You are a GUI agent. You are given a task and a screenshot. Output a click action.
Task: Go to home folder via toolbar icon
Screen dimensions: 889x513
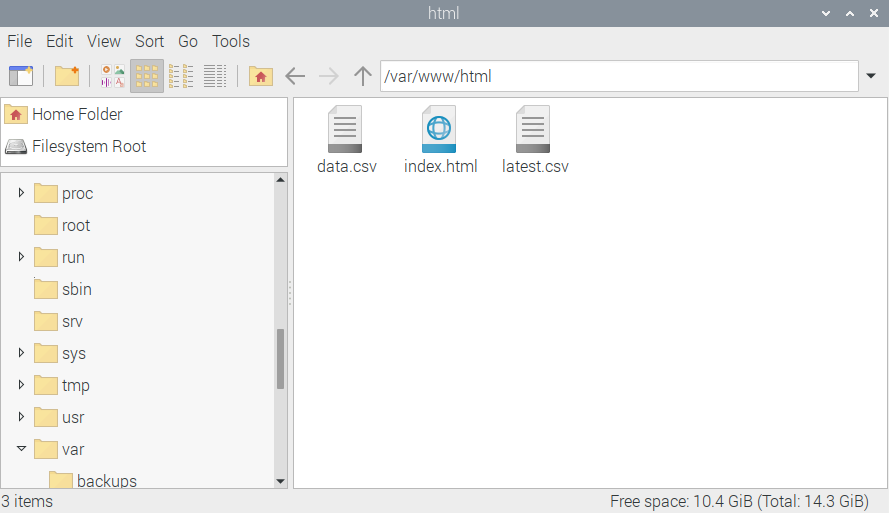261,76
